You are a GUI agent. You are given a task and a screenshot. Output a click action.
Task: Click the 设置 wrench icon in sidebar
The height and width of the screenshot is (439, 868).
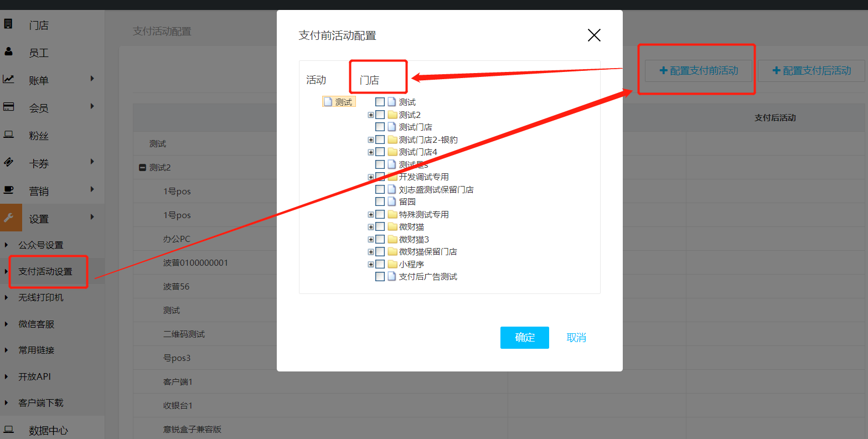(x=9, y=218)
